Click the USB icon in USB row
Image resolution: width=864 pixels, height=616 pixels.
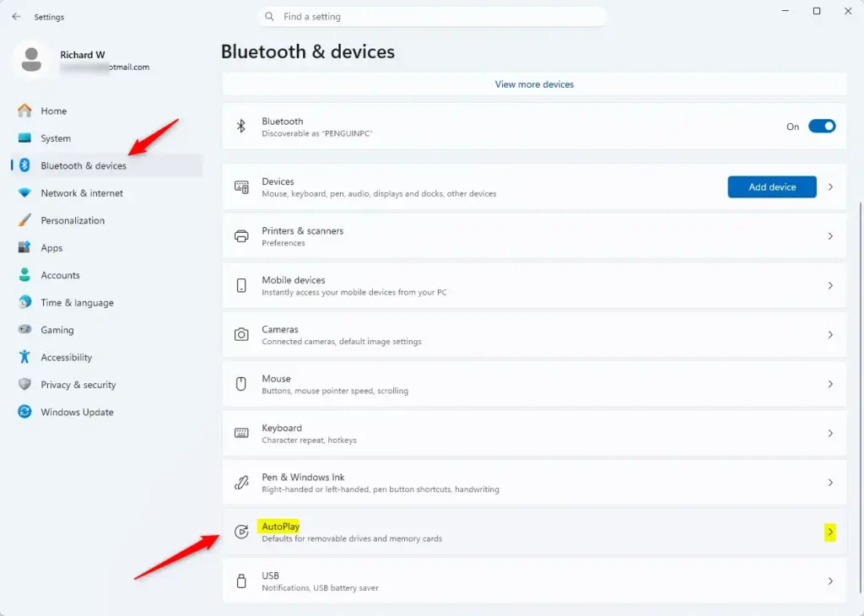point(240,581)
